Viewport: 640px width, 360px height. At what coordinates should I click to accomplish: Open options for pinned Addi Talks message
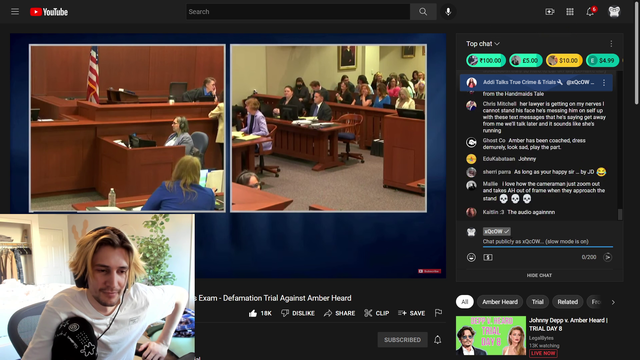point(604,82)
